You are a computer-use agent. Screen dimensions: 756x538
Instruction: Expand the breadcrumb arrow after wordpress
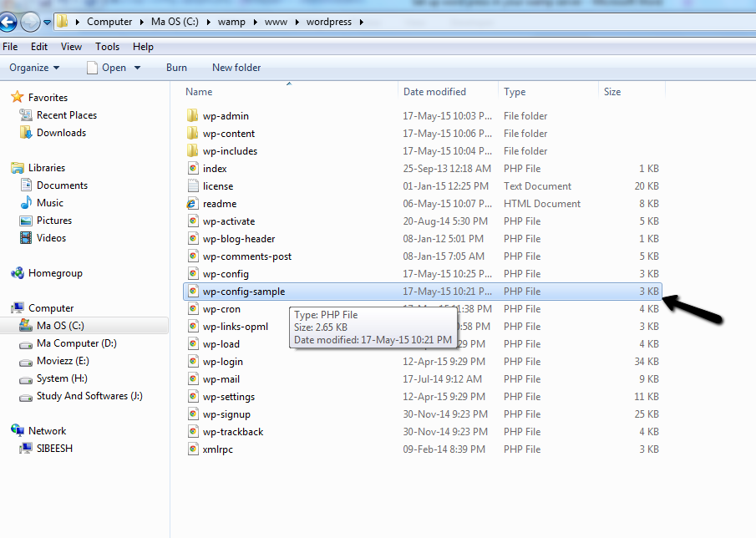pos(361,23)
